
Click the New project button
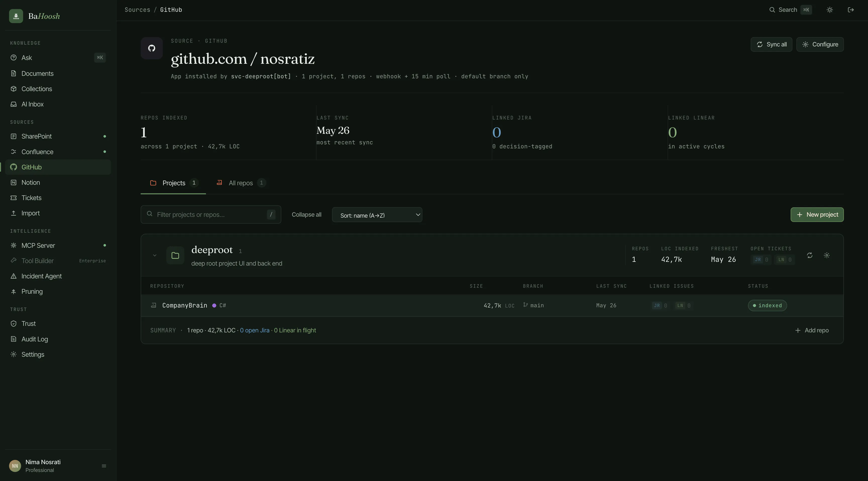tap(817, 215)
